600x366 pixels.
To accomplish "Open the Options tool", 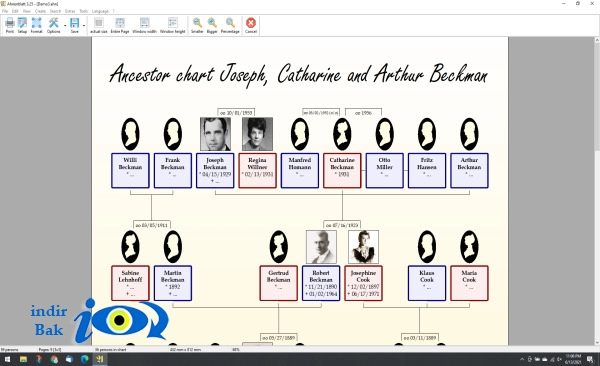I will [54, 26].
